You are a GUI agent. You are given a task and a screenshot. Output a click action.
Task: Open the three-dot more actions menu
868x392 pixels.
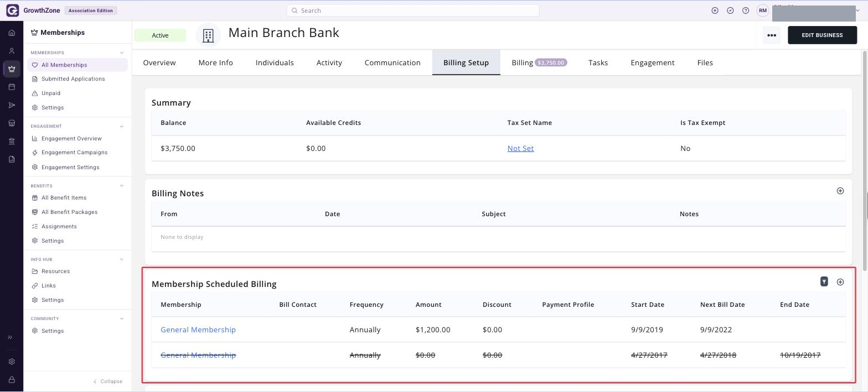click(x=772, y=35)
